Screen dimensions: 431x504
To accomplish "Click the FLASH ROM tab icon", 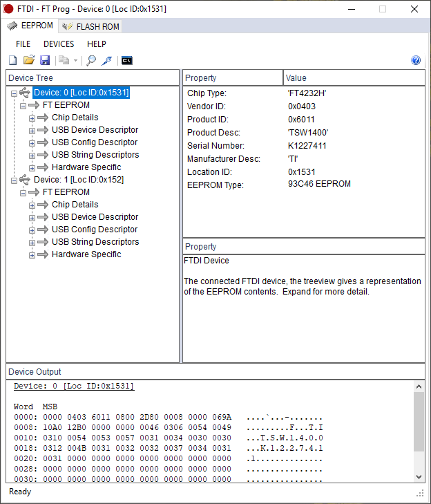I will [x=67, y=26].
